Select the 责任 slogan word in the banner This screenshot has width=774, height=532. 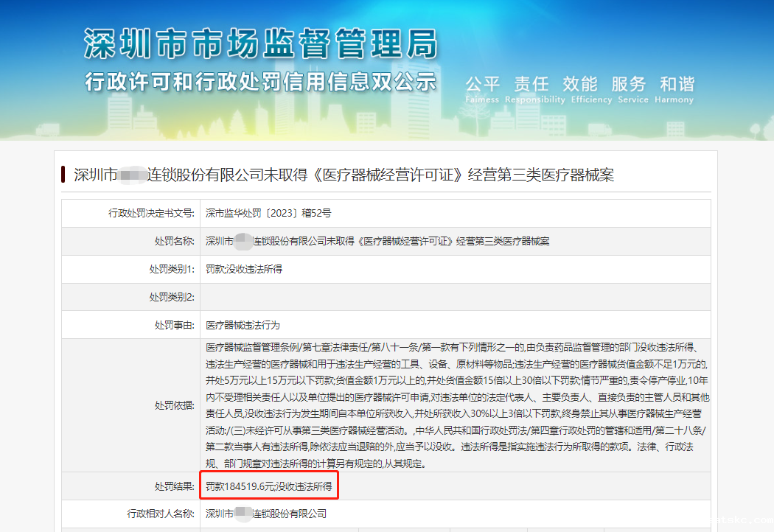532,83
